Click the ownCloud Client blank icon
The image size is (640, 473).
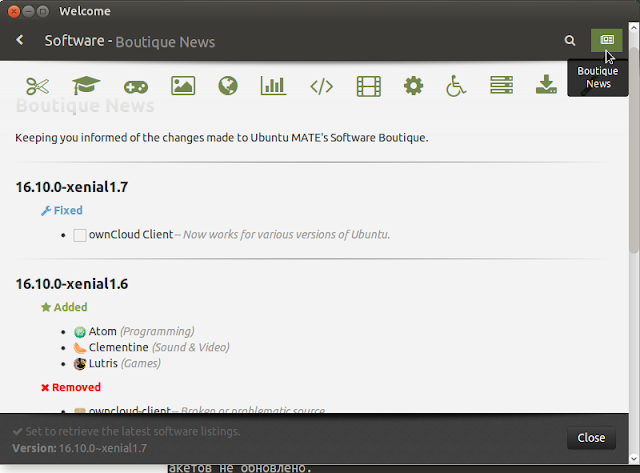pyautogui.click(x=80, y=235)
